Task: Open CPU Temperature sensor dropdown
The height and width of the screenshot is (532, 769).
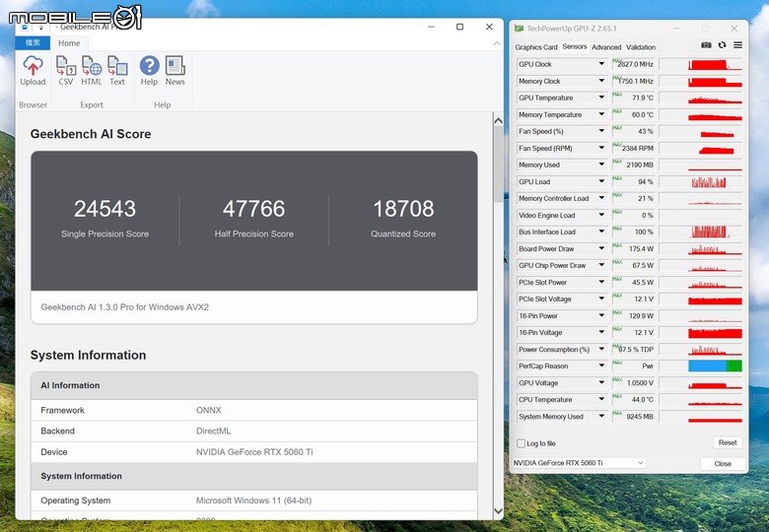Action: click(601, 399)
